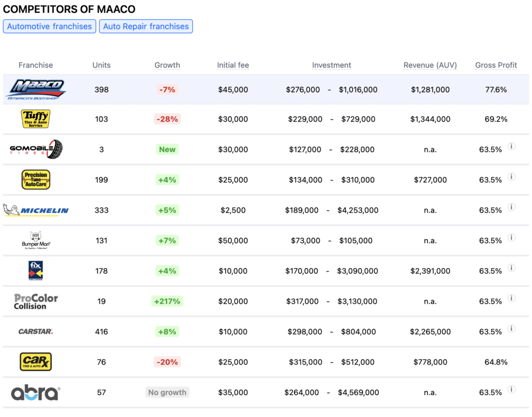Click Bumper Man's +7% growth badge
532x417 pixels.
click(167, 241)
